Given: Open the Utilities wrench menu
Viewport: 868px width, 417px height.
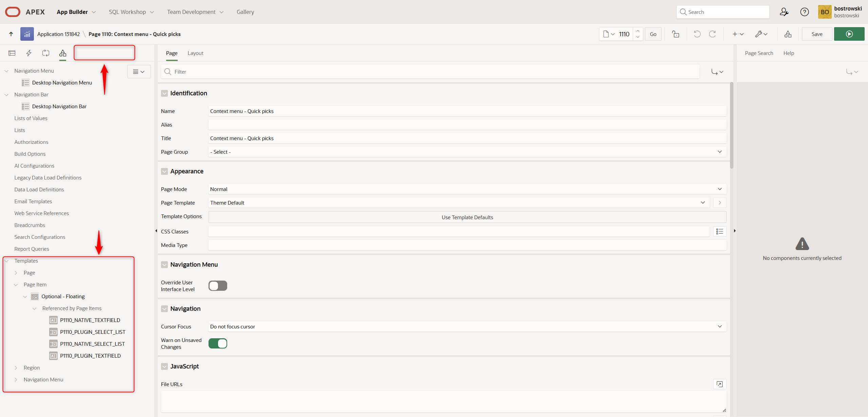Looking at the screenshot, I should (761, 34).
